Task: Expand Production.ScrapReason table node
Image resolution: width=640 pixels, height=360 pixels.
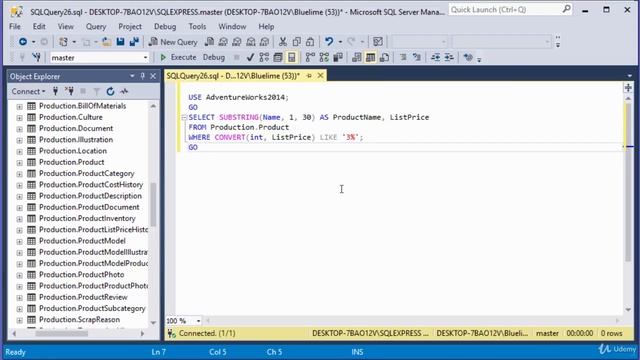Action: 19,320
